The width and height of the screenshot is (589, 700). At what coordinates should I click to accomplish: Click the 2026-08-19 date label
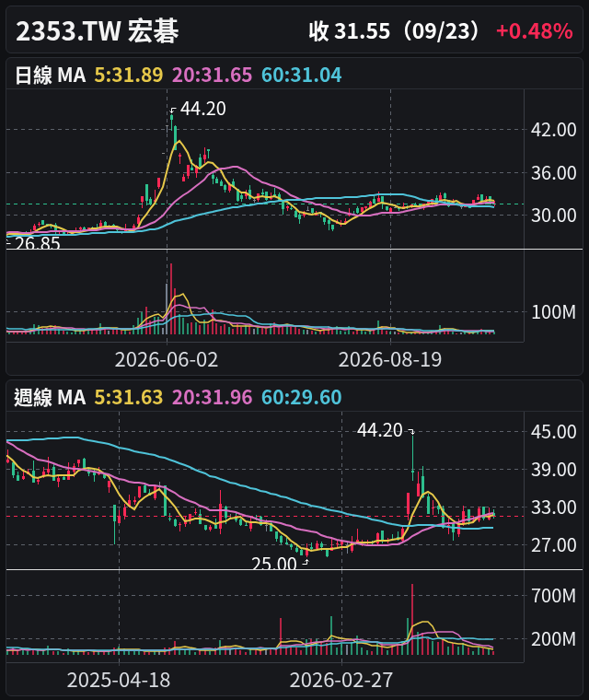tap(390, 360)
